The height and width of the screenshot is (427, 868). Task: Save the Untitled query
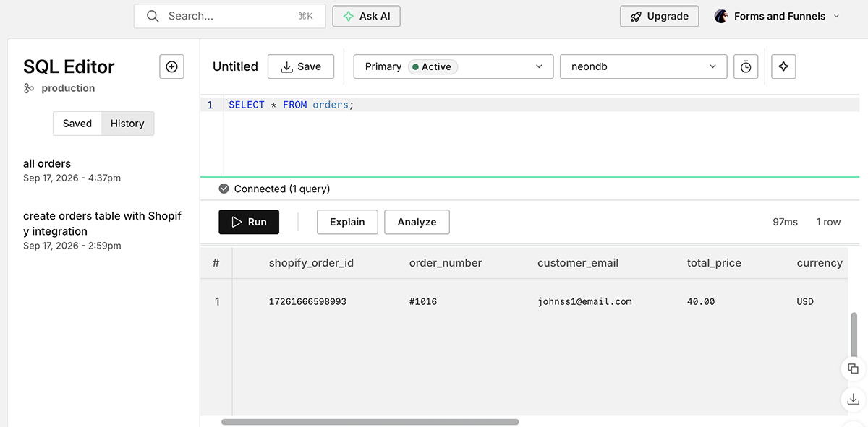click(300, 66)
